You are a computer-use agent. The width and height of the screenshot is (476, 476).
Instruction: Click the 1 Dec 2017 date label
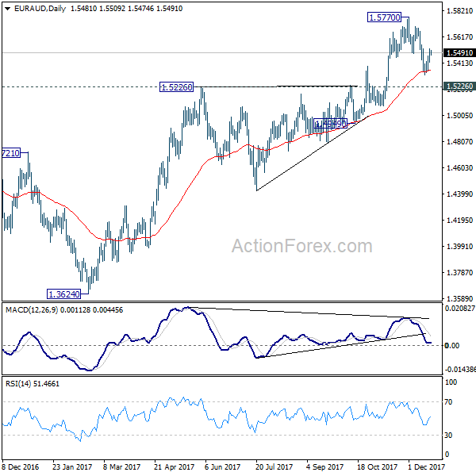point(426,466)
